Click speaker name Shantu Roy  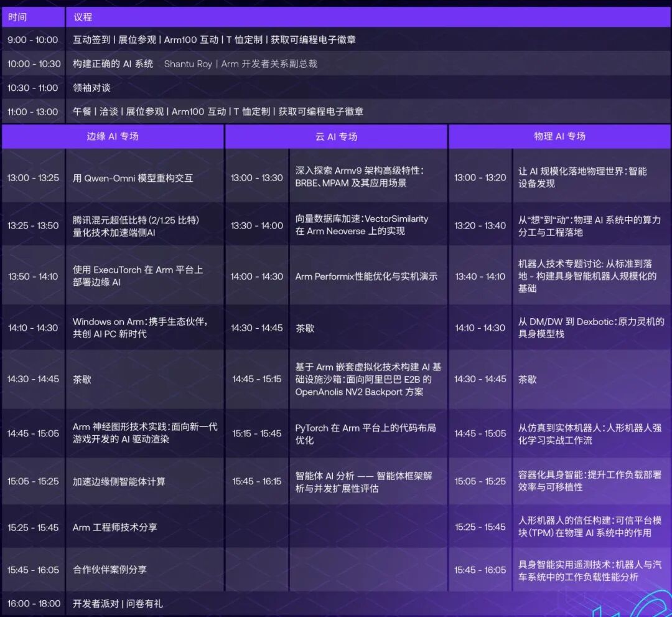(x=188, y=64)
